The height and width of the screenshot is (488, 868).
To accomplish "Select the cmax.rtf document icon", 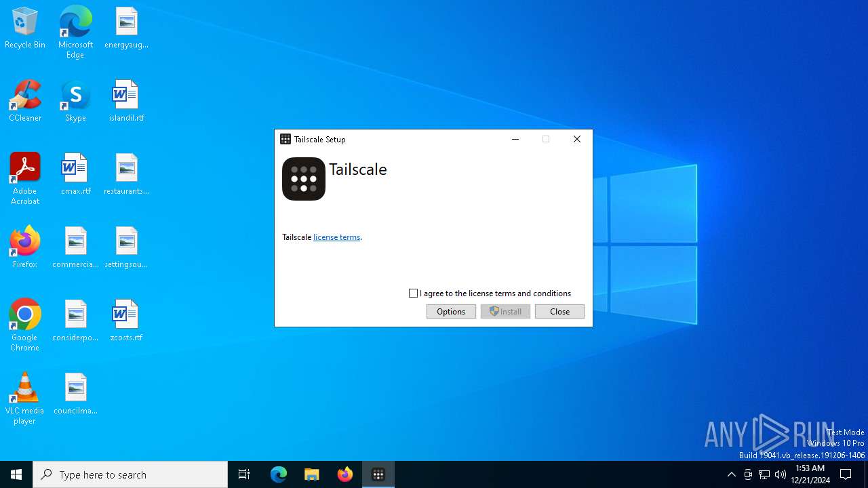I will (75, 175).
